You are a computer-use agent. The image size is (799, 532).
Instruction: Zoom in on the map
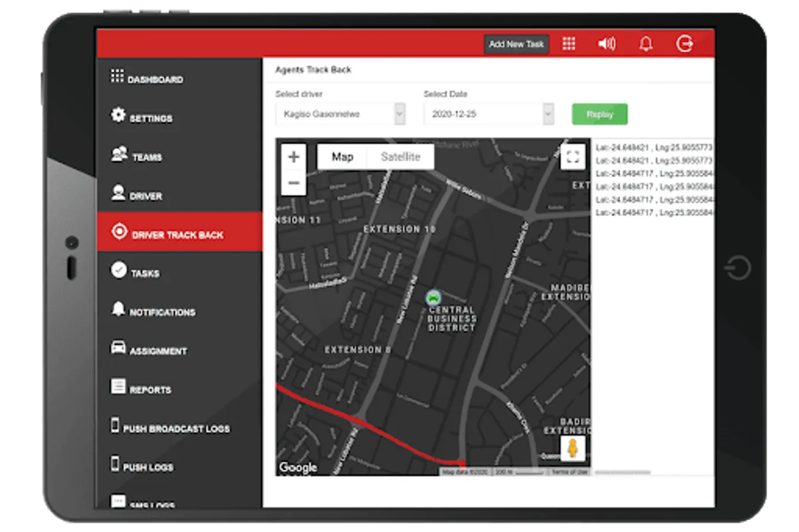pyautogui.click(x=293, y=157)
